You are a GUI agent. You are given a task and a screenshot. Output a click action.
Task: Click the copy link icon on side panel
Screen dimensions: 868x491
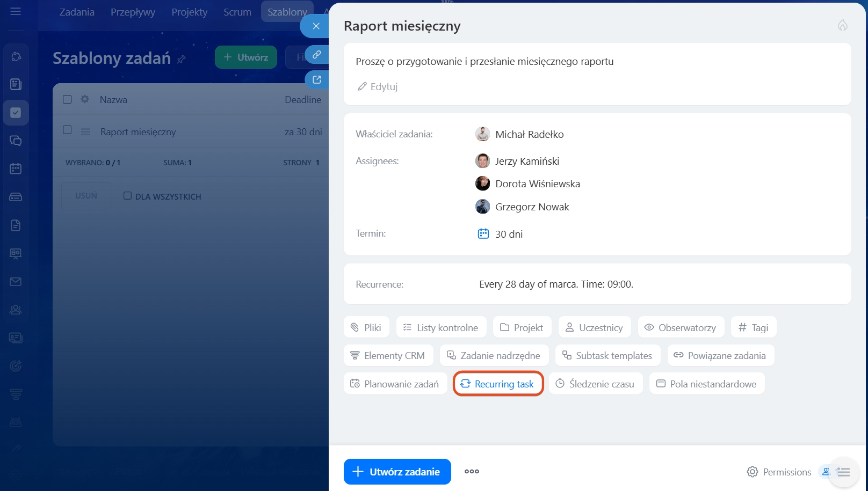(x=317, y=55)
